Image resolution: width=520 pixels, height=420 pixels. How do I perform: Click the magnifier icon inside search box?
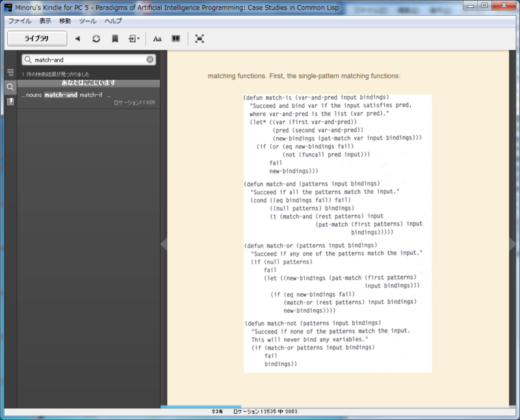point(28,59)
